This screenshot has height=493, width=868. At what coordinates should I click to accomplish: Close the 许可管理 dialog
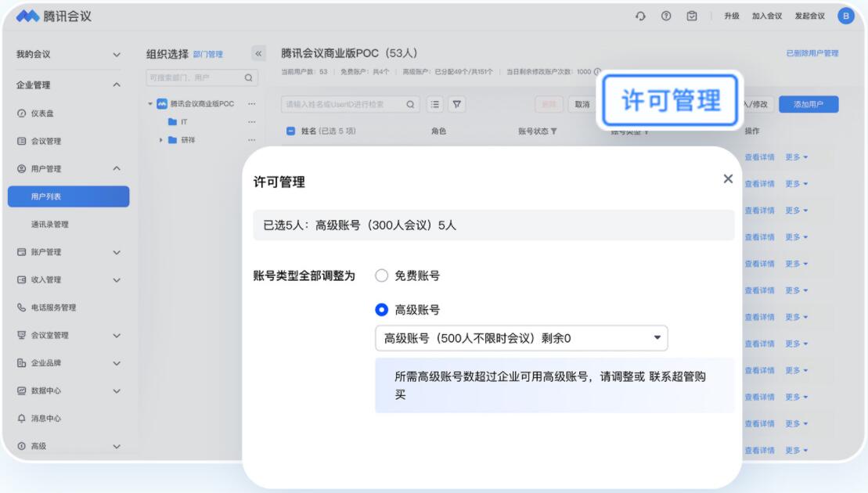728,179
